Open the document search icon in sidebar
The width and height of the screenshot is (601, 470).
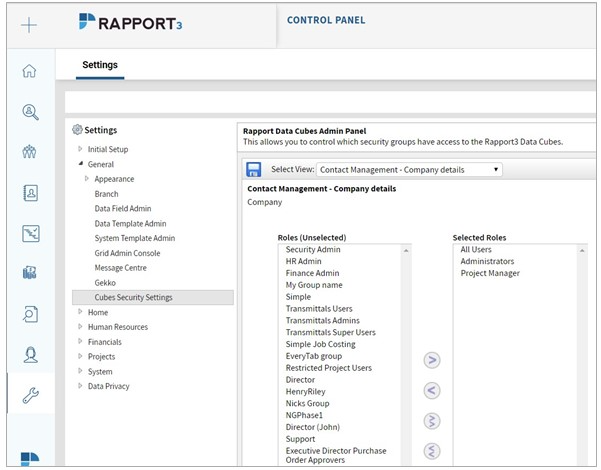pos(30,314)
